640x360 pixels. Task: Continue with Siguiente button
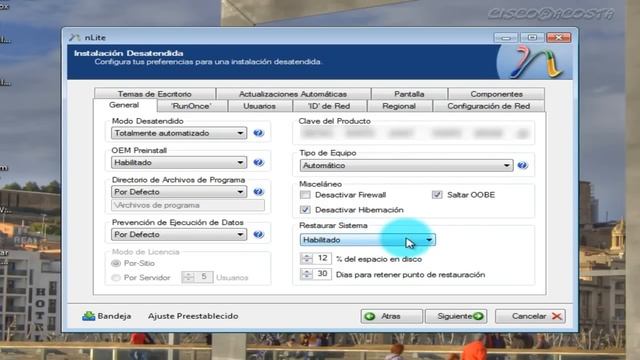456,316
